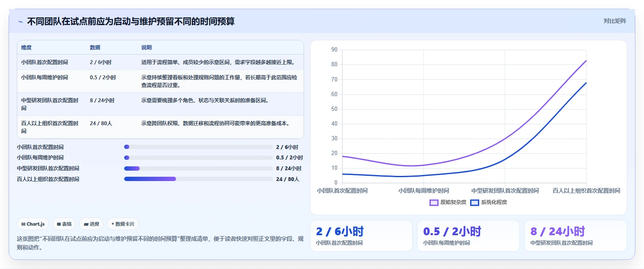
Task: Click the 百人以上组织首次配置时间 progress bar
Action: pos(199,179)
